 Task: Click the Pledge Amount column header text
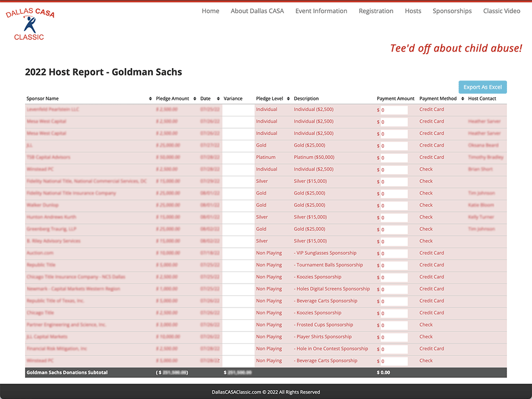172,99
